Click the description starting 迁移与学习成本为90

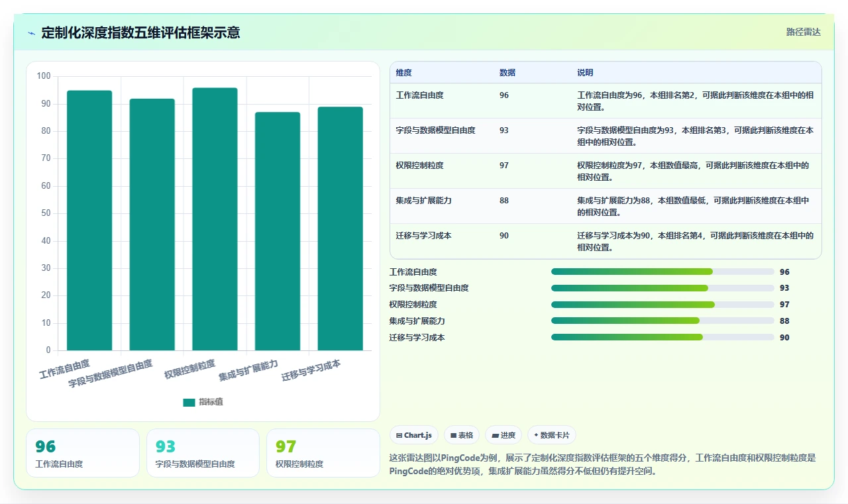[695, 242]
